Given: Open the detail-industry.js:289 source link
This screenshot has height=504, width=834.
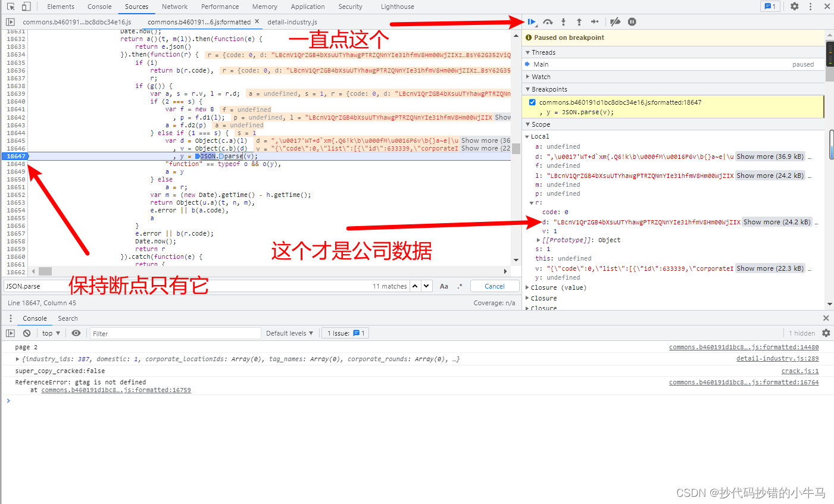Looking at the screenshot, I should point(777,359).
